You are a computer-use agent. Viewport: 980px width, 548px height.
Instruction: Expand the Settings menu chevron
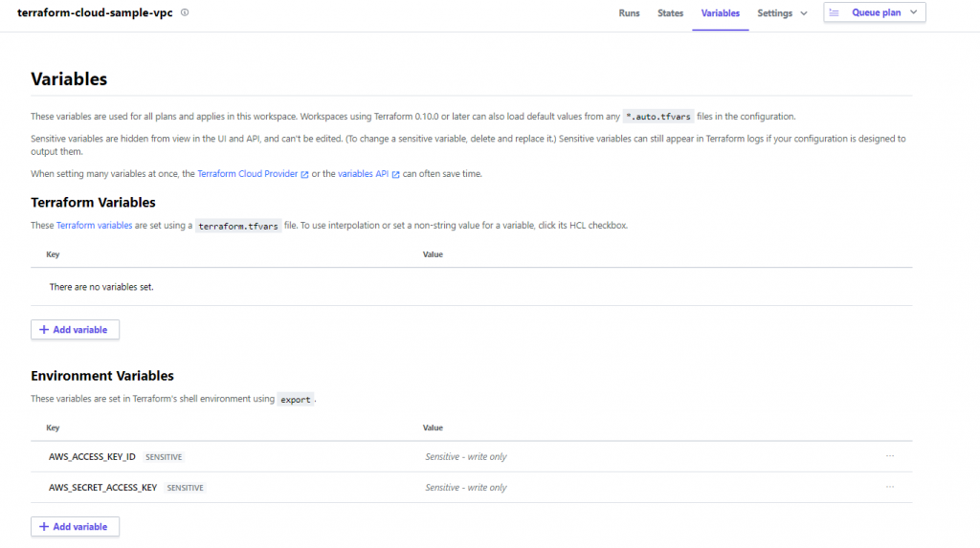coord(804,13)
